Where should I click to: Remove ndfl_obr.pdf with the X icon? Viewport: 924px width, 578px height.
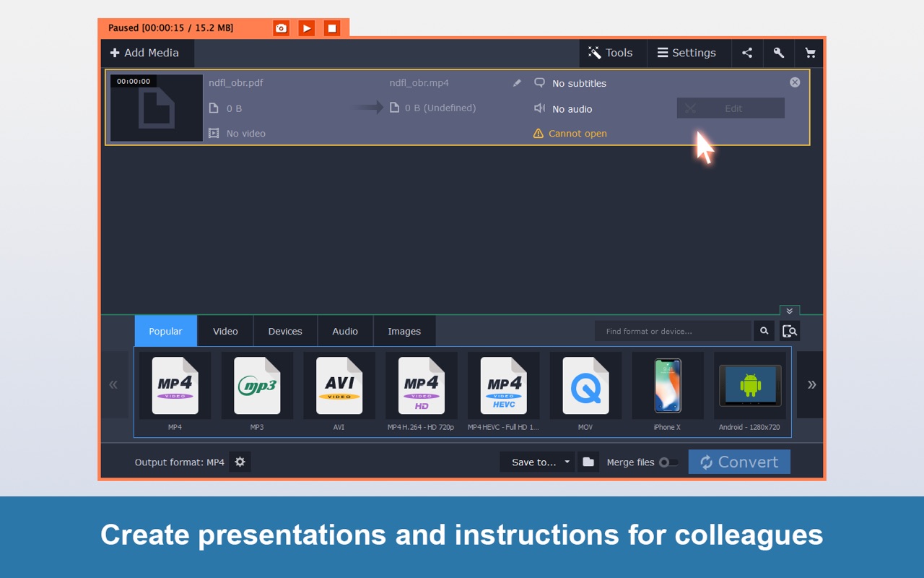pos(795,82)
